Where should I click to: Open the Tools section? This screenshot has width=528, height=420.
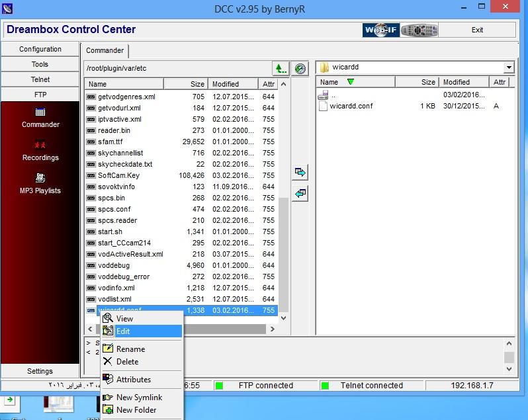coord(40,64)
